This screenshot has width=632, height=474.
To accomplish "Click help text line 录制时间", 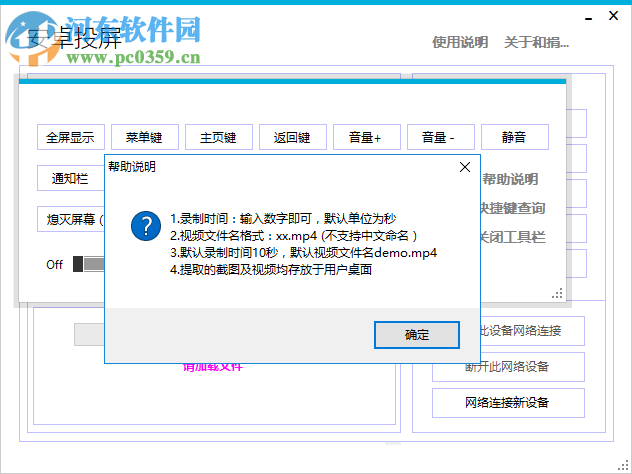I will (x=283, y=219).
